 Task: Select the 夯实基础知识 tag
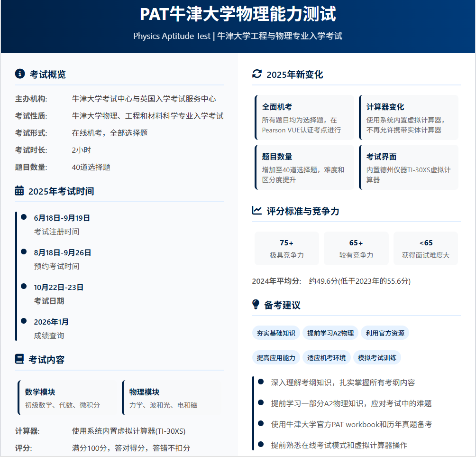pos(276,333)
